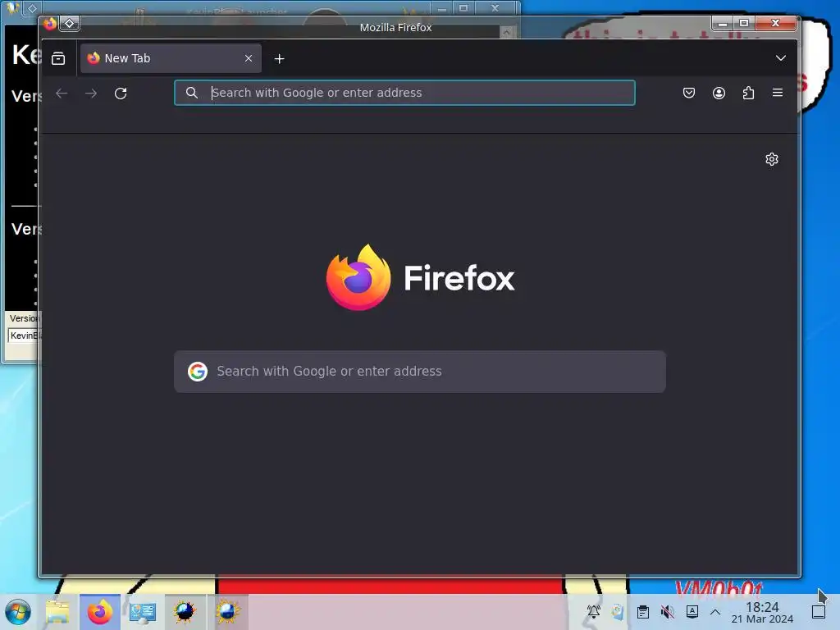Reload the current page

tap(121, 94)
